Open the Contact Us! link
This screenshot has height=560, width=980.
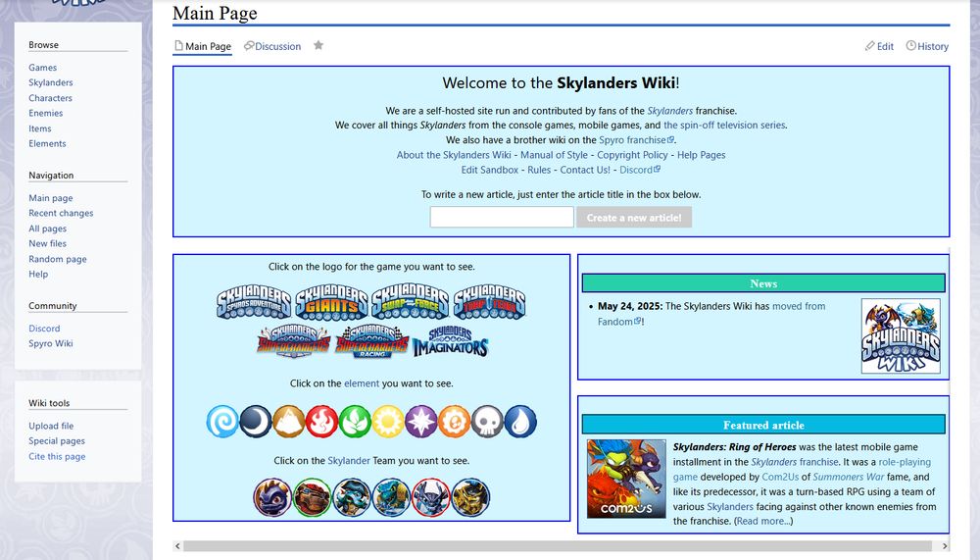pos(585,171)
